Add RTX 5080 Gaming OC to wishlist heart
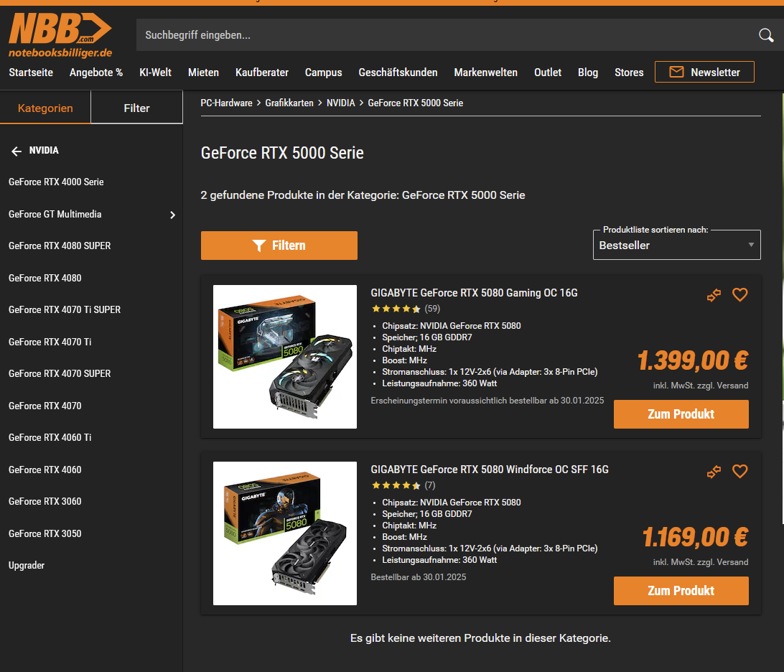Image resolution: width=784 pixels, height=672 pixels. point(739,294)
